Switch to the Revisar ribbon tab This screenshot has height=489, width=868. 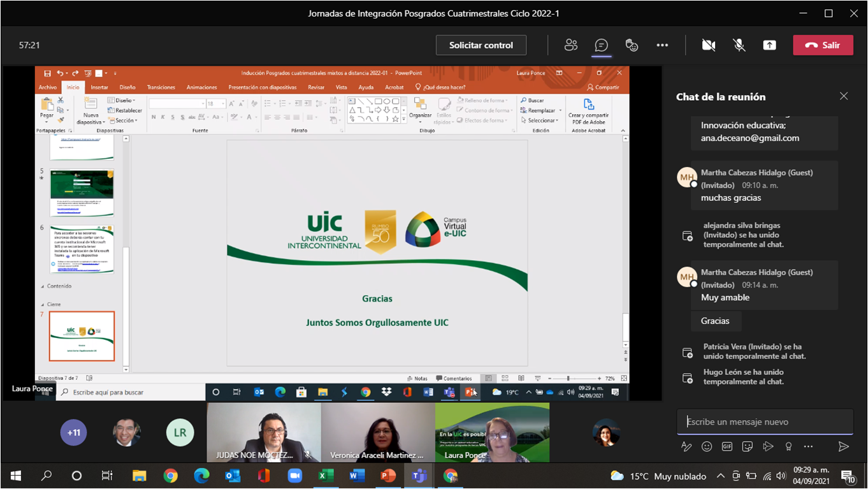tap(316, 87)
